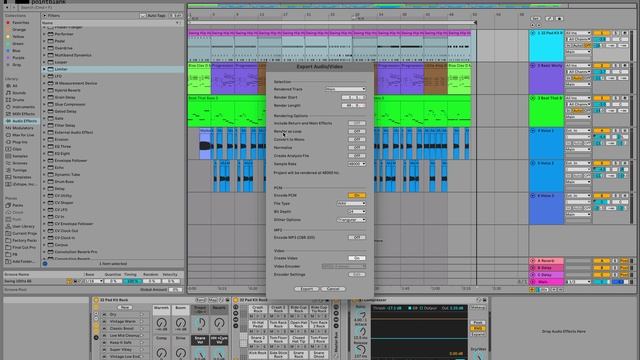Fold the 32 Pad Kit Rock track
The height and width of the screenshot is (360, 640).
point(532,33)
